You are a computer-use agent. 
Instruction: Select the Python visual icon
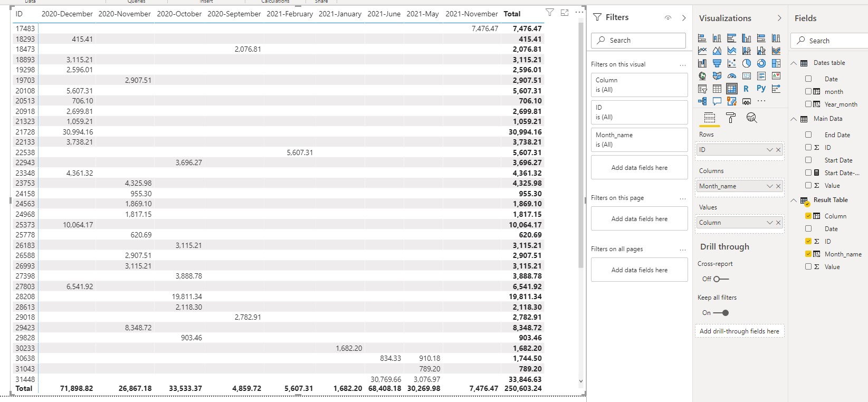pos(761,89)
